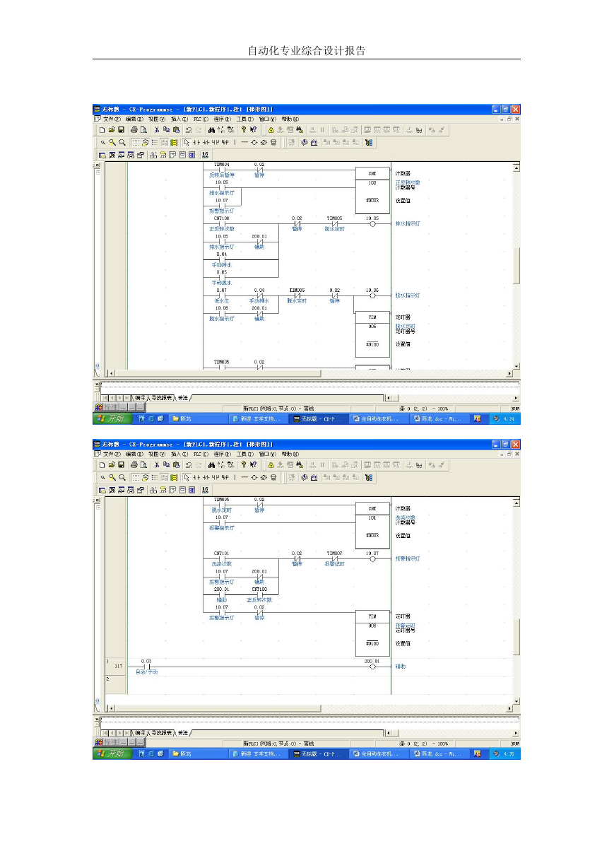The width and height of the screenshot is (614, 868).
Task: Click the context help arrow-question icon in lower window
Action: (254, 465)
